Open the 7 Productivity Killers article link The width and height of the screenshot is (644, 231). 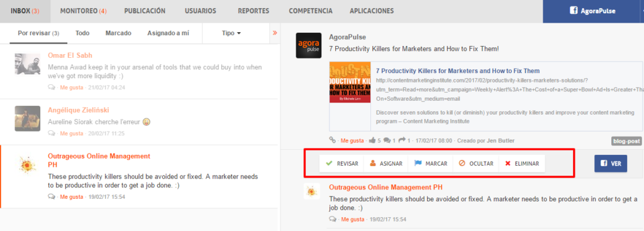tap(458, 70)
